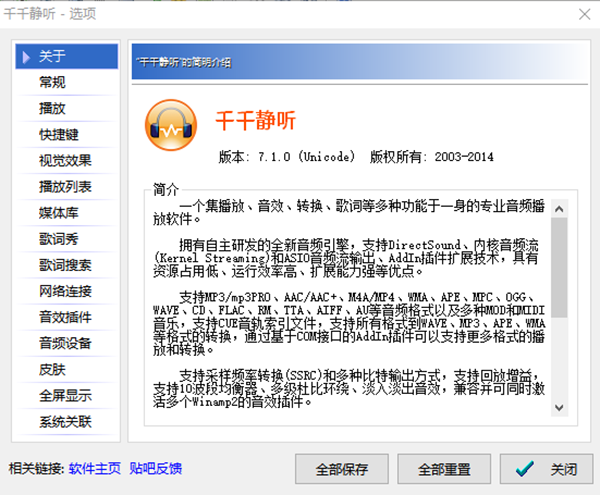Open 播放列表 options
This screenshot has width=600, height=495.
(x=65, y=186)
